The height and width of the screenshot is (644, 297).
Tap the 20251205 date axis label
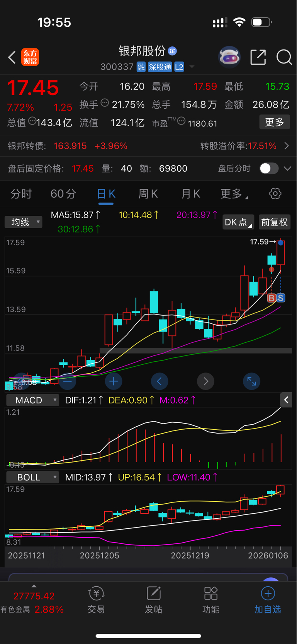pos(99,555)
